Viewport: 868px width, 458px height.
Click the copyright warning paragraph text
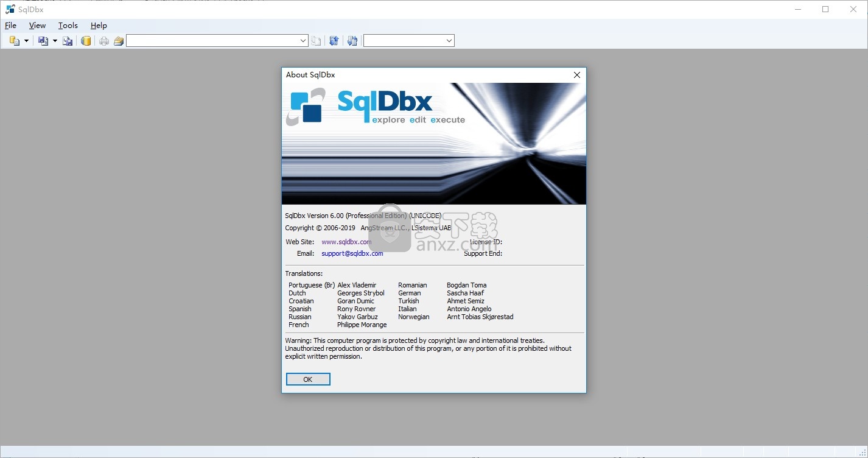pyautogui.click(x=429, y=348)
